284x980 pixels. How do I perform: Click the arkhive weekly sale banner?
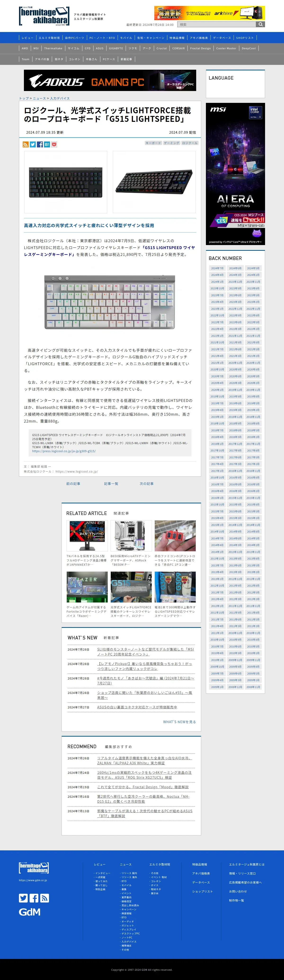[210, 13]
